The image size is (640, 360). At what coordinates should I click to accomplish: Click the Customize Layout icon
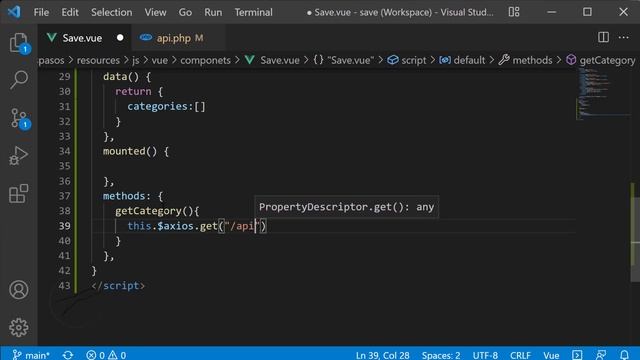click(514, 12)
